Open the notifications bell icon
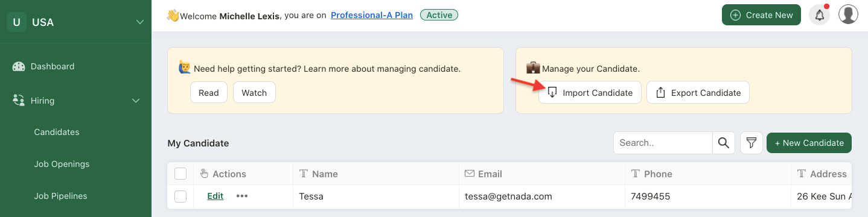This screenshot has width=868, height=217. [819, 15]
